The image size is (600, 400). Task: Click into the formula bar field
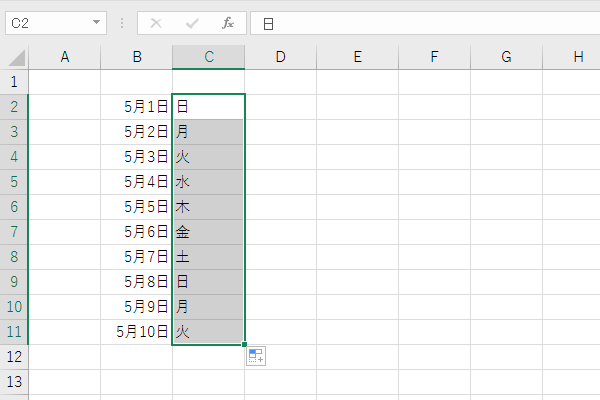tap(425, 23)
